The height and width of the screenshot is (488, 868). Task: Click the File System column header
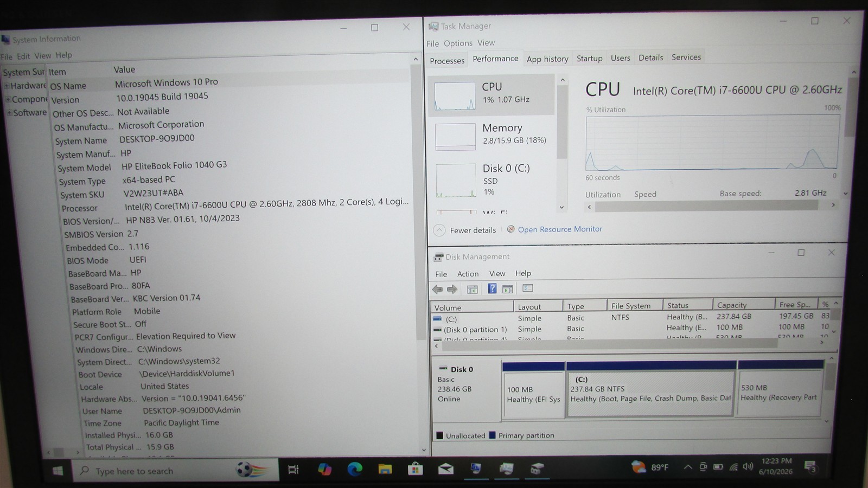[x=635, y=306]
